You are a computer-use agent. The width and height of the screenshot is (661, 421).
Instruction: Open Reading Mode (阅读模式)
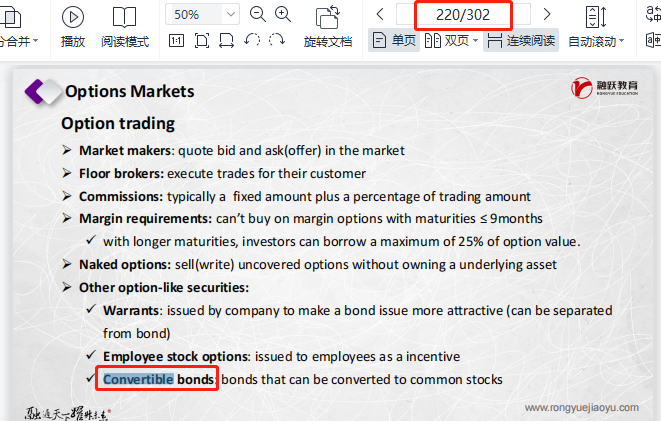pos(125,17)
